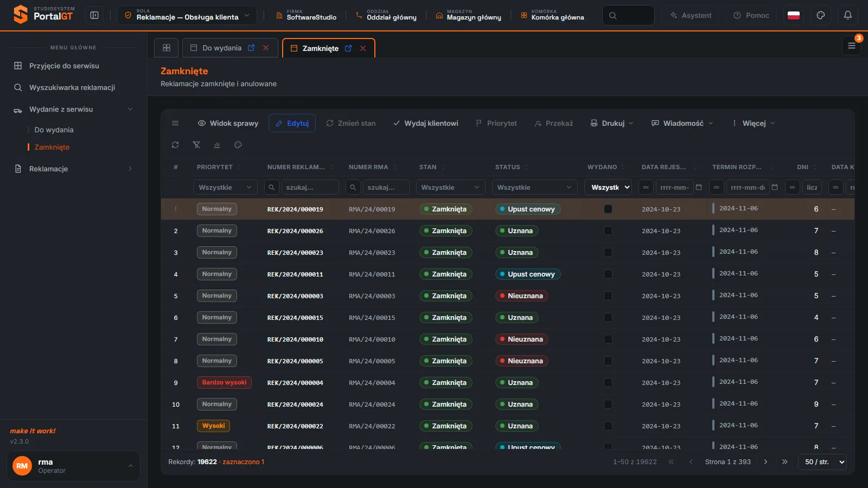The image size is (868, 488).
Task: Open Status filter dropdown
Action: pyautogui.click(x=534, y=187)
